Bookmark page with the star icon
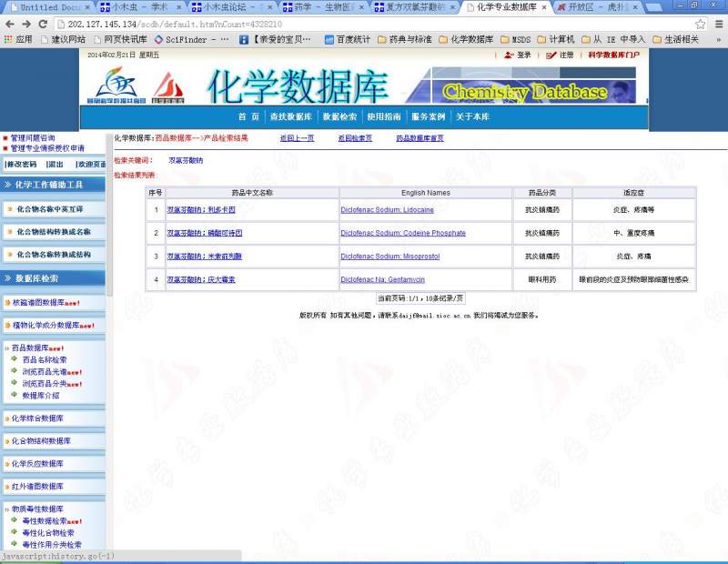This screenshot has height=564, width=728. click(700, 24)
